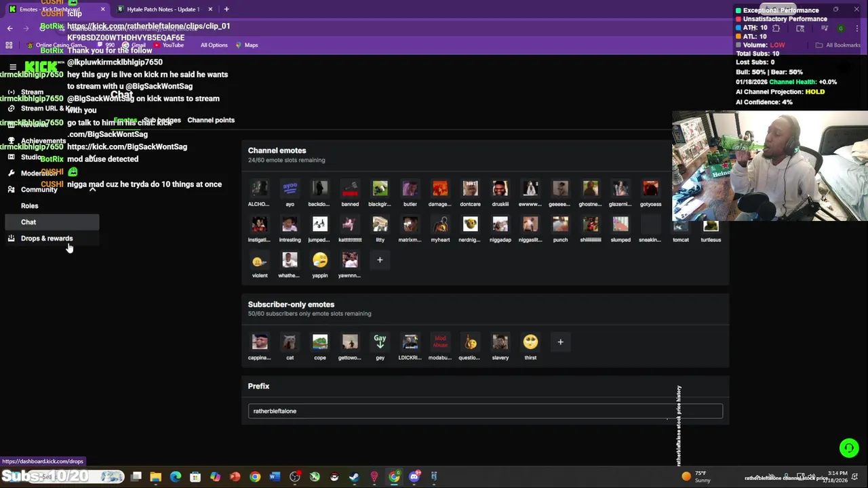Add a new channel emote with plus

coord(380,260)
